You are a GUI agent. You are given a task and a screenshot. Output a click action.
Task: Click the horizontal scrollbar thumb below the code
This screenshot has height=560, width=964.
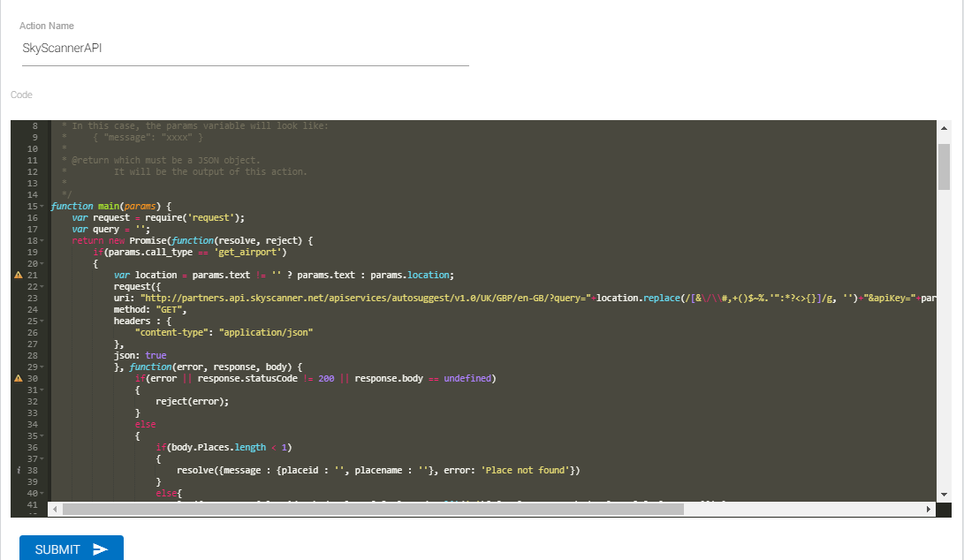point(373,510)
